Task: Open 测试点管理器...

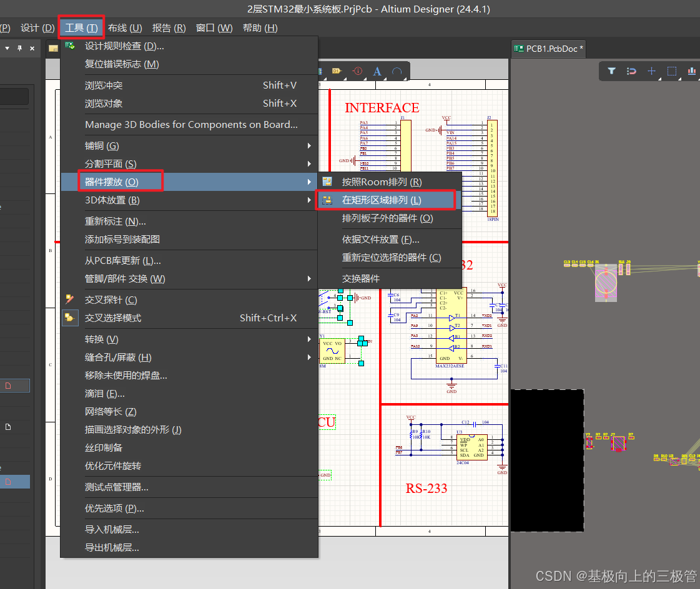Action: 189,487
